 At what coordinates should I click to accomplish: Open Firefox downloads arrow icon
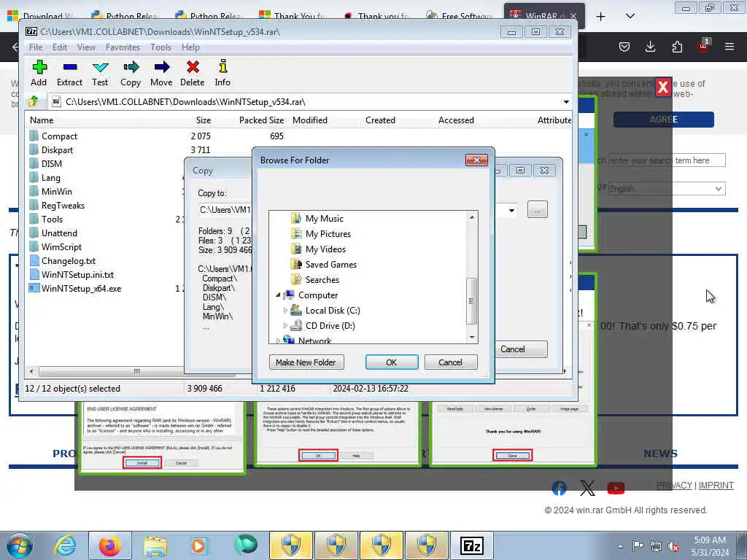(x=650, y=46)
